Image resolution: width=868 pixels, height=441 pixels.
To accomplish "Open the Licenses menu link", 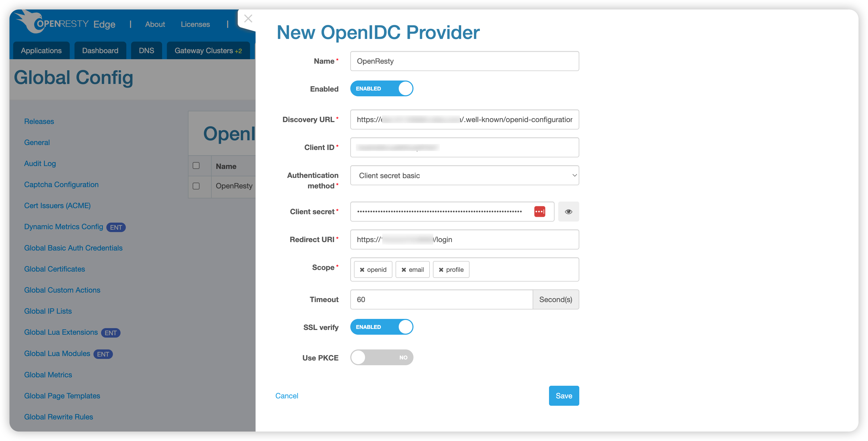I will coord(195,24).
